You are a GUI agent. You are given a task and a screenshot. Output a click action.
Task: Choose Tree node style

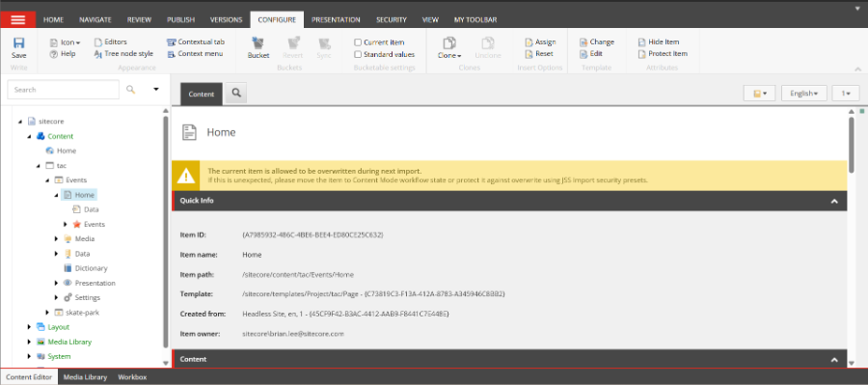coord(123,54)
